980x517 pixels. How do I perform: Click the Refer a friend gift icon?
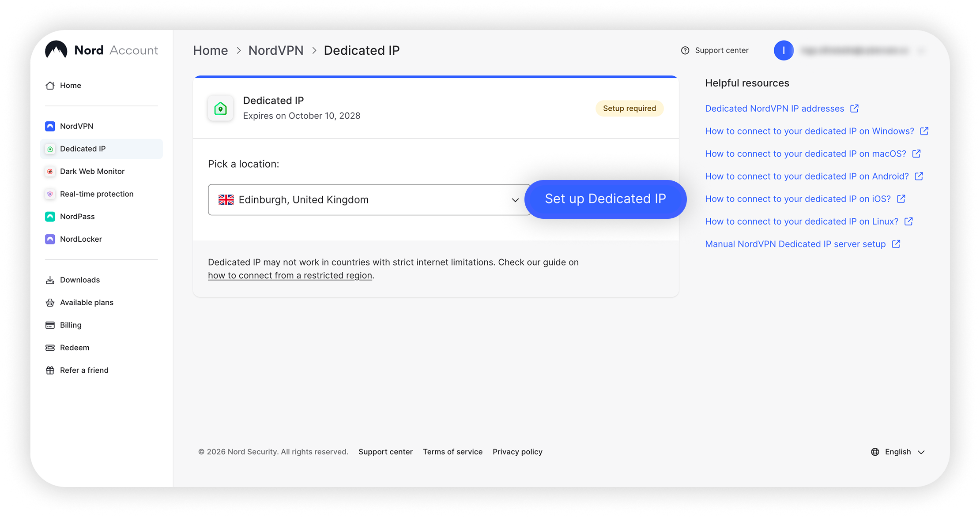[x=50, y=370]
